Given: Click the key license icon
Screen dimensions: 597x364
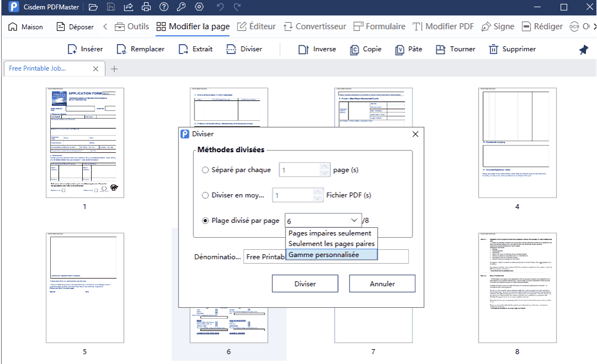Looking at the screenshot, I should click(x=182, y=7).
